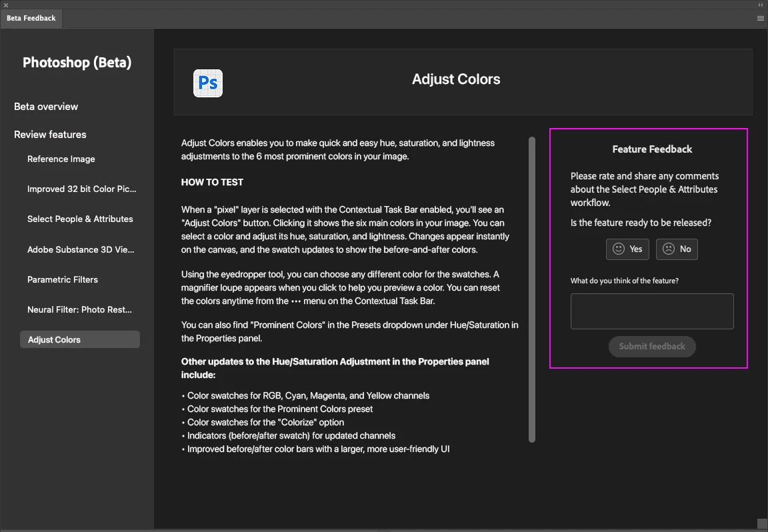
Task: Select the Beta Feedback tab
Action: click(x=31, y=18)
